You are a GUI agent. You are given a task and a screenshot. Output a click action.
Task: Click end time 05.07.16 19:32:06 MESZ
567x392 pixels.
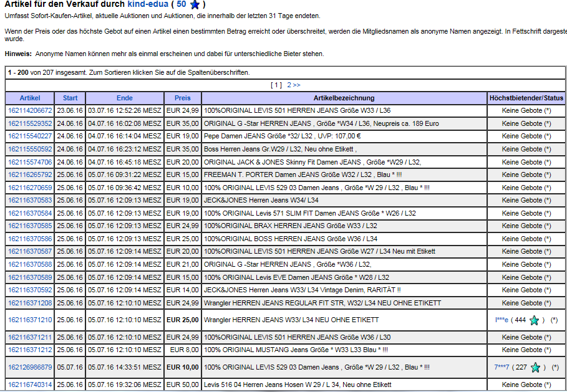[125, 385]
